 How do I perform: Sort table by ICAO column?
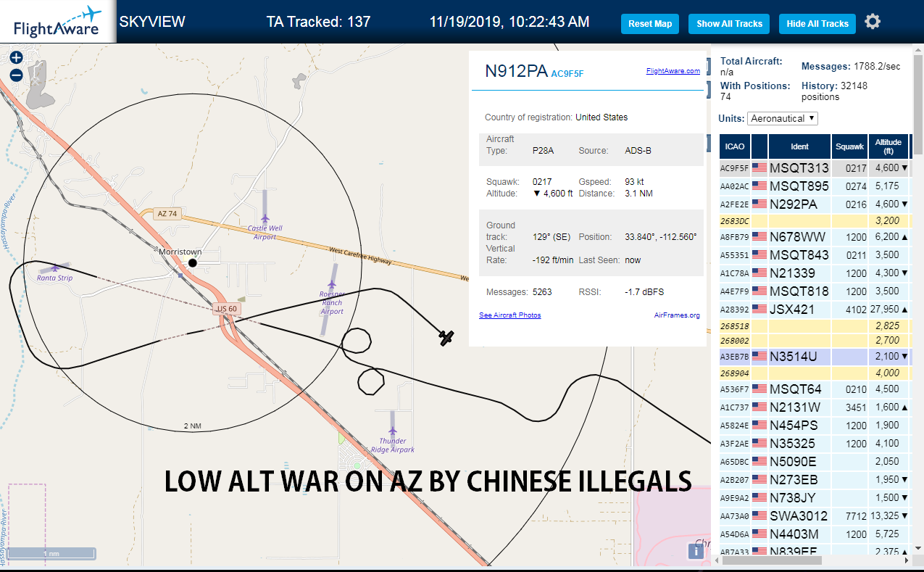pyautogui.click(x=735, y=146)
